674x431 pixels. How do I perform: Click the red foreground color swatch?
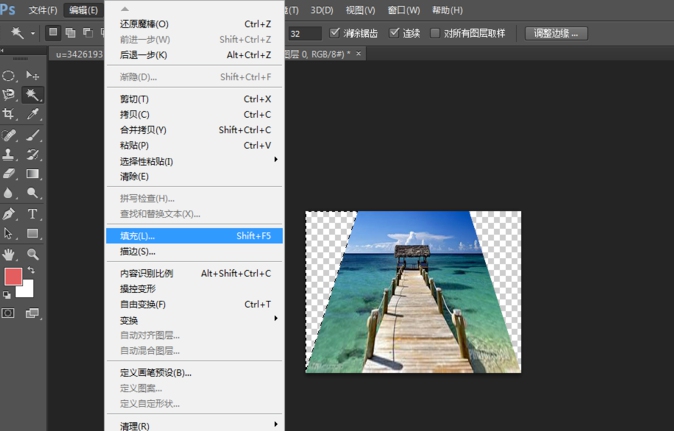pyautogui.click(x=12, y=276)
